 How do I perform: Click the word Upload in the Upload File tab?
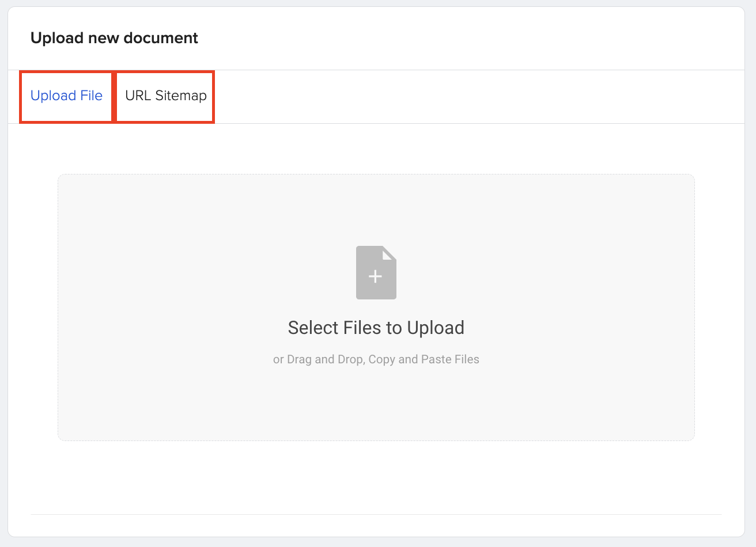pyautogui.click(x=54, y=96)
